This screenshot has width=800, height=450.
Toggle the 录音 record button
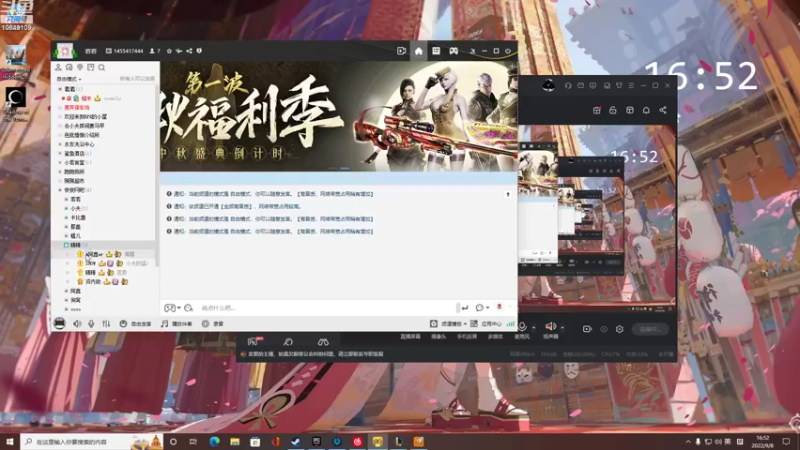click(213, 323)
